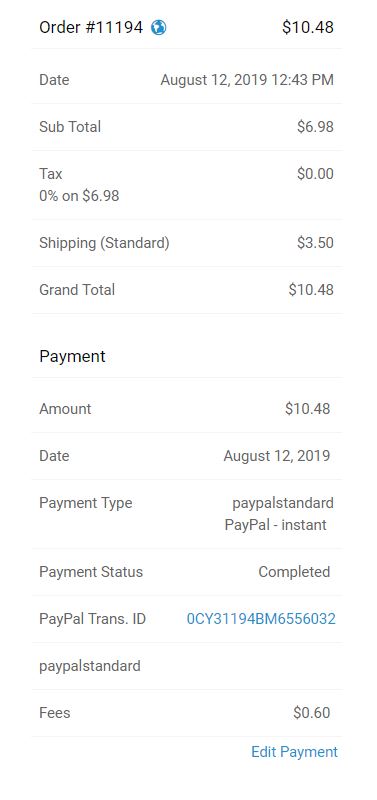Click the '0% on $6.98' tax detail
This screenshot has width=377, height=800.
click(x=79, y=196)
